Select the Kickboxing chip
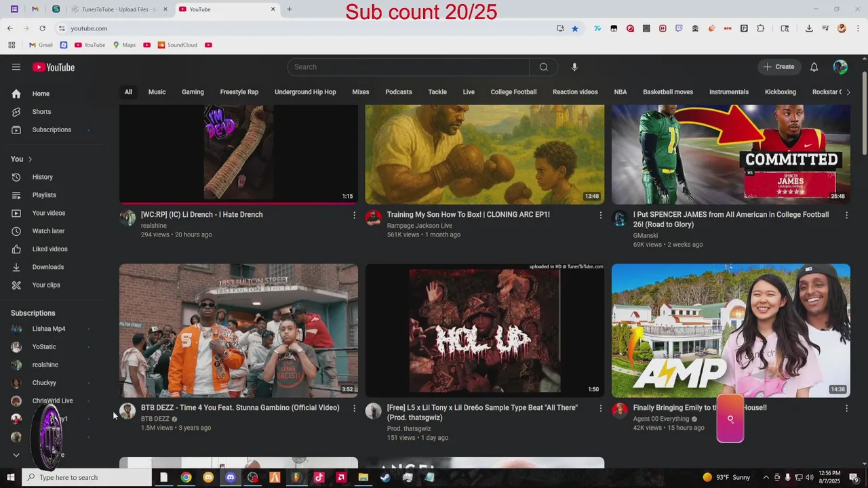Screen dimensions: 868x488 point(781,92)
